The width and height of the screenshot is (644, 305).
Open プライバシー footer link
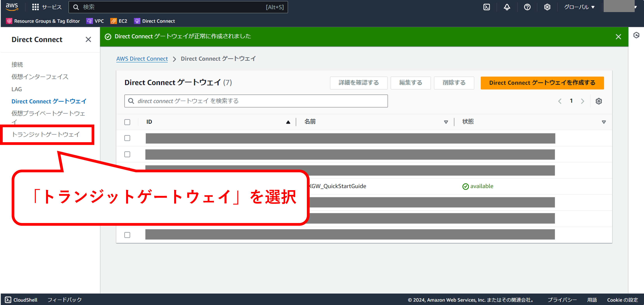coord(562,300)
